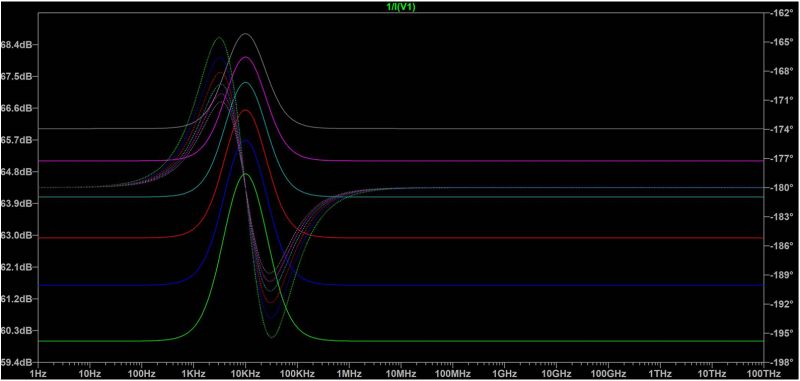Click the -195° phase axis label
The image size is (800, 381).
click(x=781, y=334)
